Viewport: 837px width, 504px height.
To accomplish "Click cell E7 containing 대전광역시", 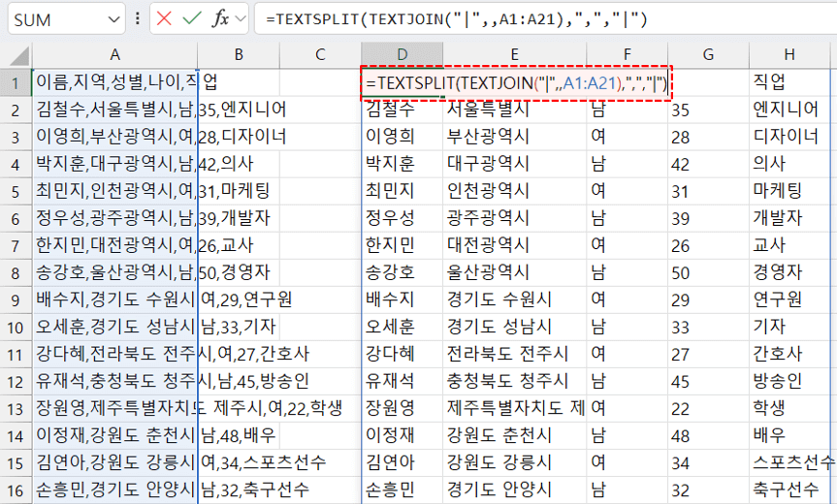I will coord(515,246).
